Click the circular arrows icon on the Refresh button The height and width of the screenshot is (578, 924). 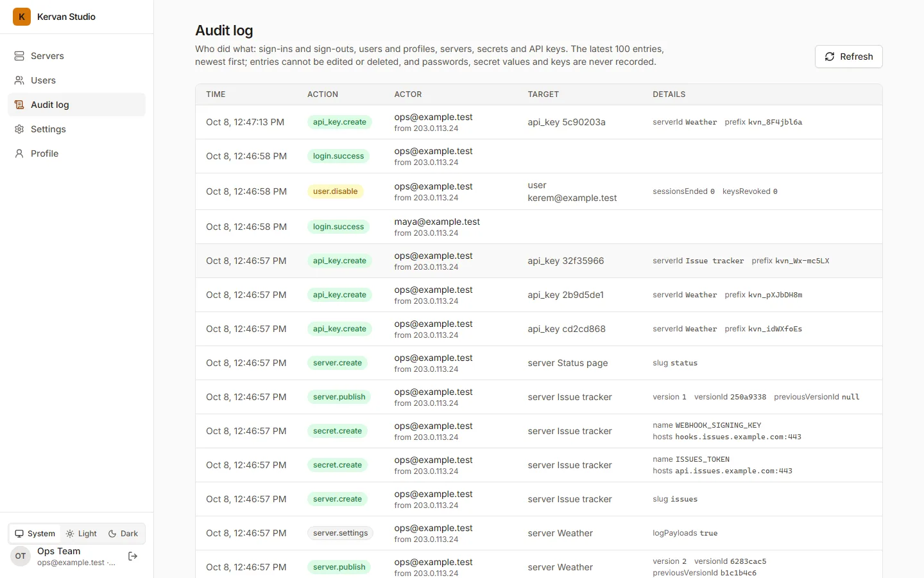coord(830,57)
